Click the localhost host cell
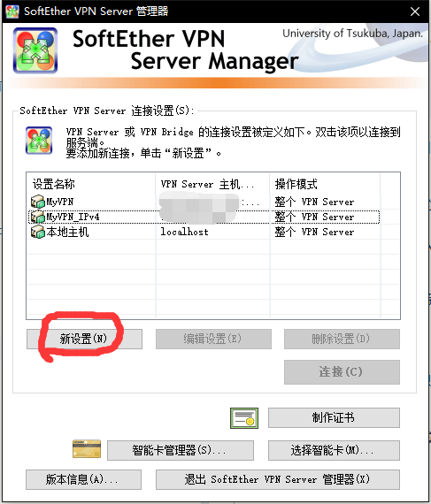 185,232
